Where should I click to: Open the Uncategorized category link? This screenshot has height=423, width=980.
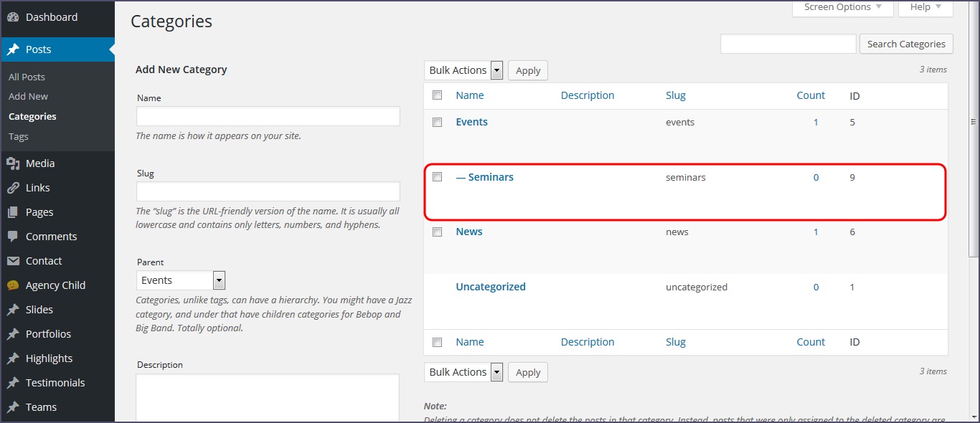coord(491,287)
